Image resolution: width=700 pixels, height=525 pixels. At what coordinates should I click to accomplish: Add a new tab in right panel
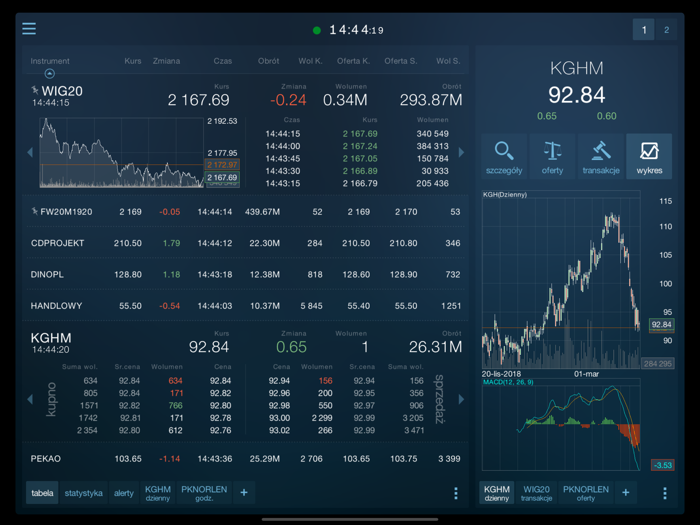[x=625, y=493]
